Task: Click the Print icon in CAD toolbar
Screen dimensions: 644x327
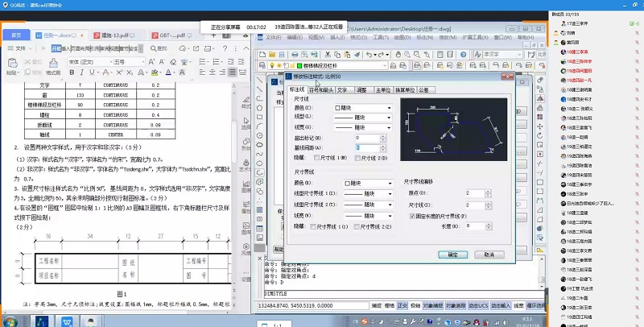Action: [x=293, y=53]
